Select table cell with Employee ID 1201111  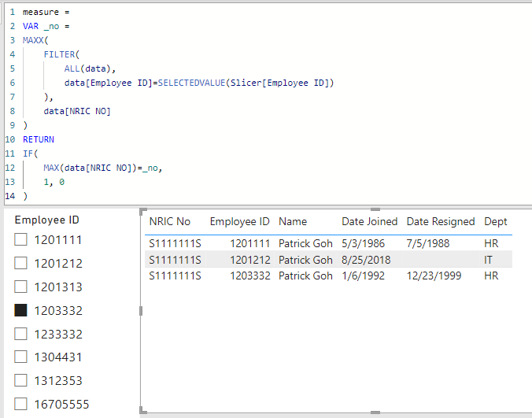[x=250, y=243]
